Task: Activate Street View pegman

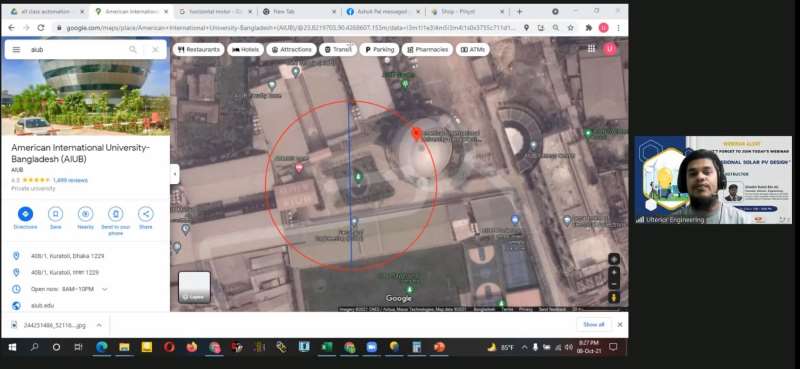Action: tap(614, 298)
